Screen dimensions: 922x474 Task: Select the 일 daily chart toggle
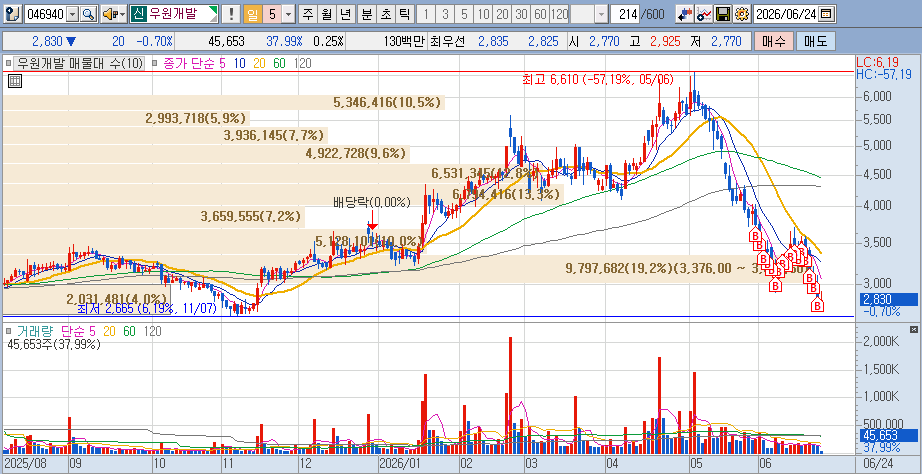(252, 14)
